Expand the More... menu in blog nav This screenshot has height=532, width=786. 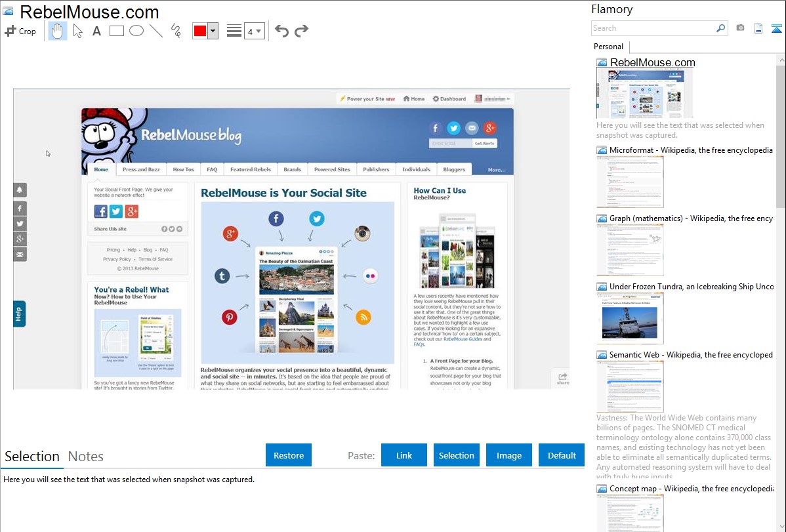tap(496, 170)
